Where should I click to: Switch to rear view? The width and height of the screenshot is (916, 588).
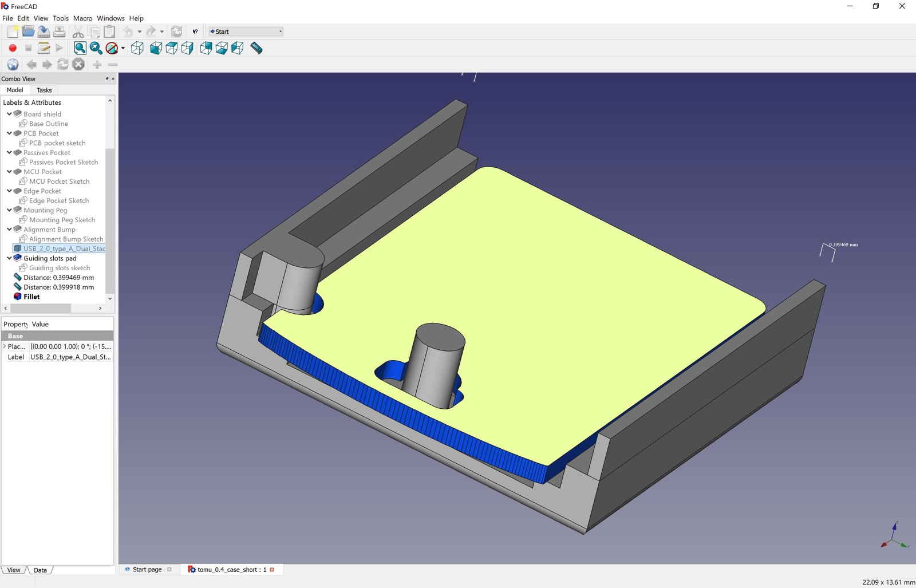[206, 48]
